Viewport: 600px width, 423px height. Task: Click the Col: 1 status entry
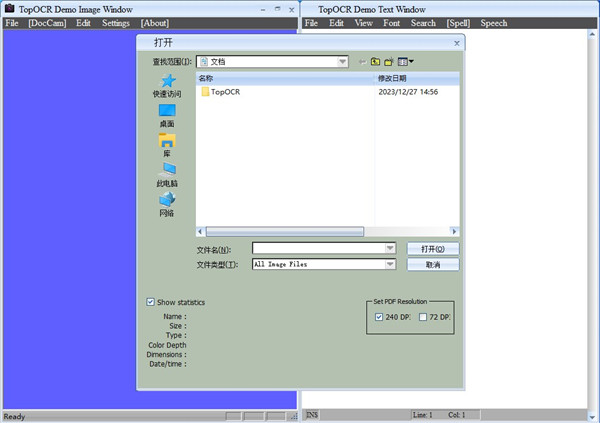(x=457, y=415)
